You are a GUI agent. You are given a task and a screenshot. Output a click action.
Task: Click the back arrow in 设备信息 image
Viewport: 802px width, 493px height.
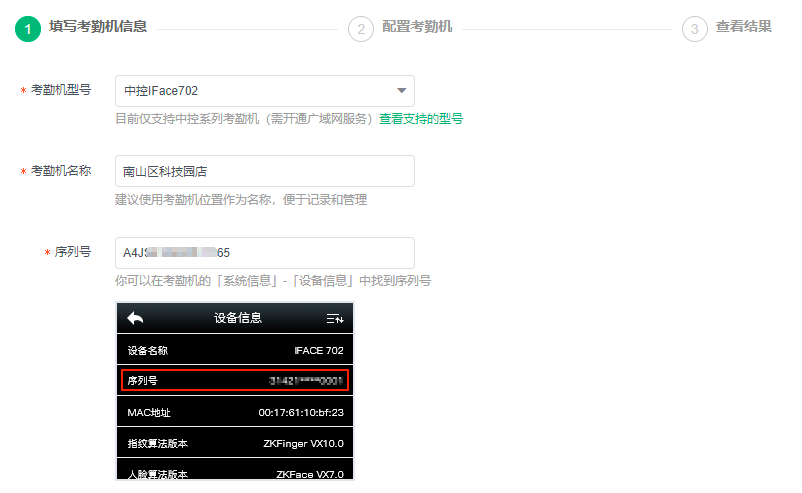(135, 318)
